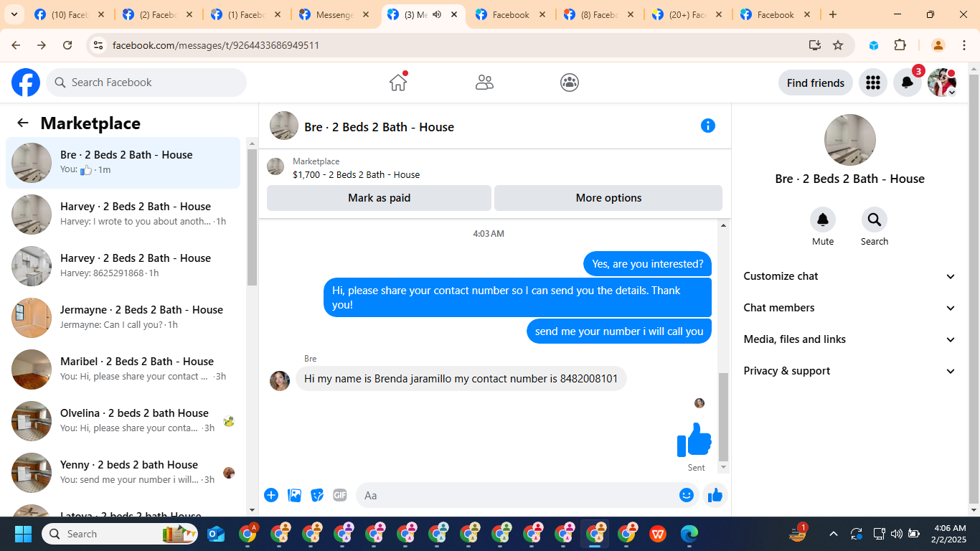Click '$1,700 - 2 Beds 2 Bath - House' listing
Image resolution: width=980 pixels, height=551 pixels.
coord(356,174)
